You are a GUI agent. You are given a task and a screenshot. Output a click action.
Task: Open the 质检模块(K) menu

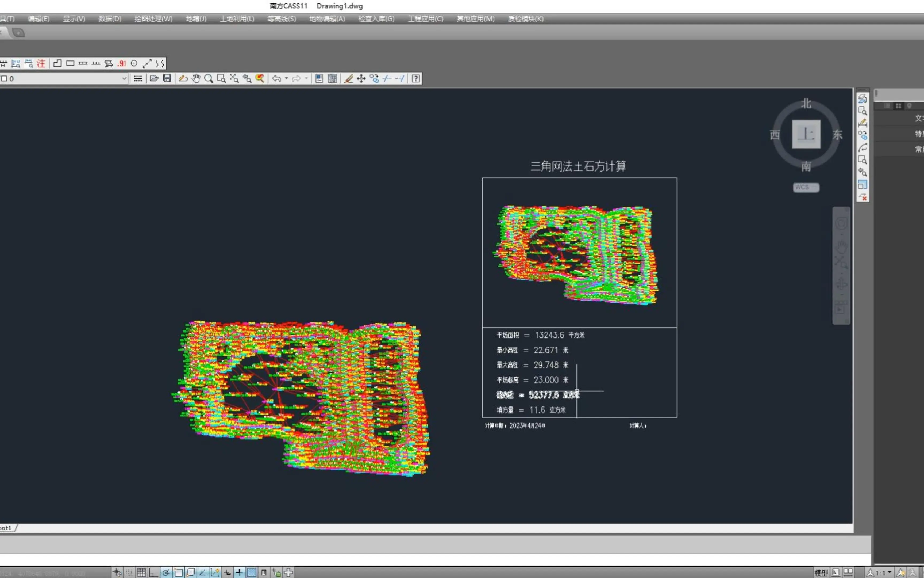(x=526, y=19)
